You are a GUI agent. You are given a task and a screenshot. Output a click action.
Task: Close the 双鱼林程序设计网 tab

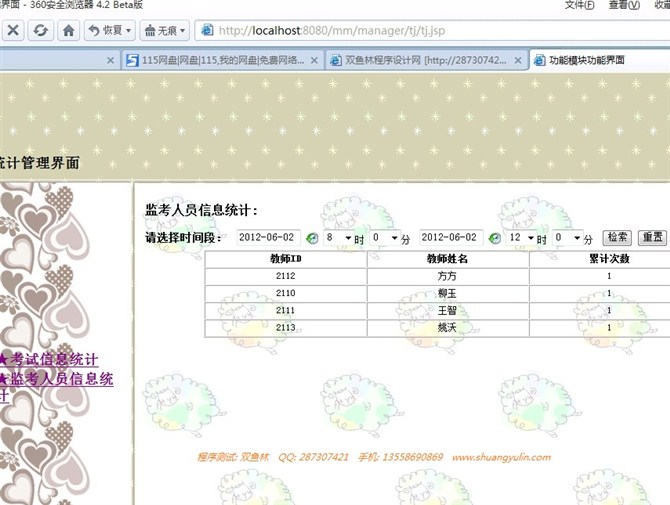pyautogui.click(x=519, y=60)
